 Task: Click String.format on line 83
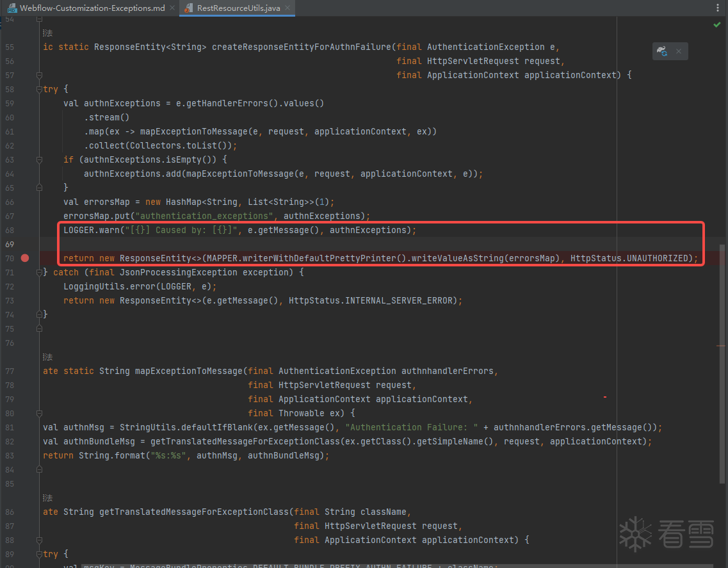coord(112,455)
